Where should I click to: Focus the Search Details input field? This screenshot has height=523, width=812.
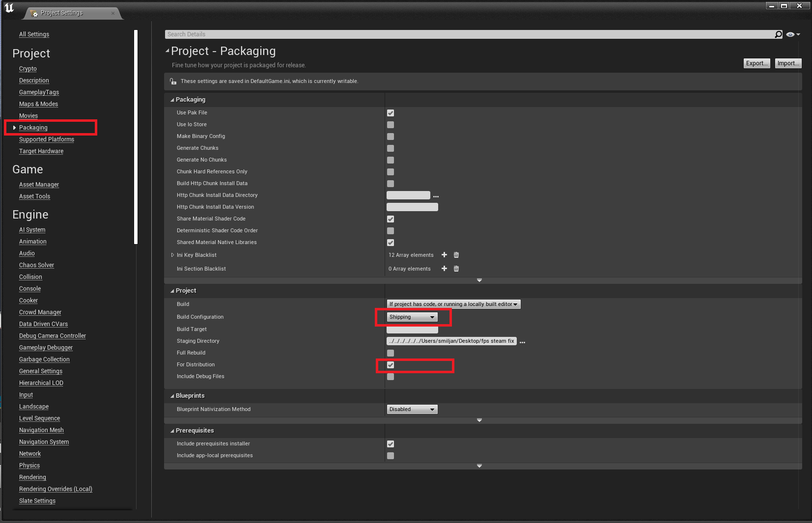point(467,34)
